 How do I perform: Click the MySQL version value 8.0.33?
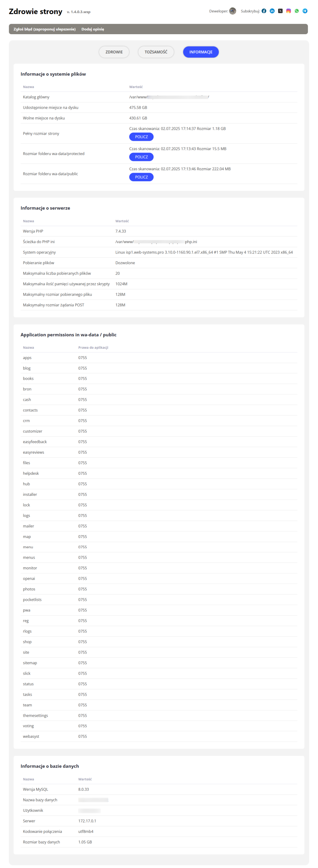point(84,789)
